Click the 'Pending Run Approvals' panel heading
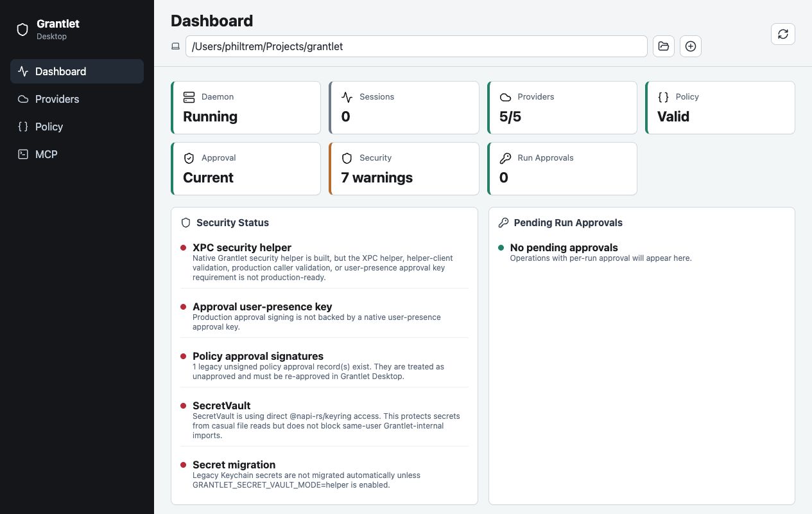 (x=568, y=223)
